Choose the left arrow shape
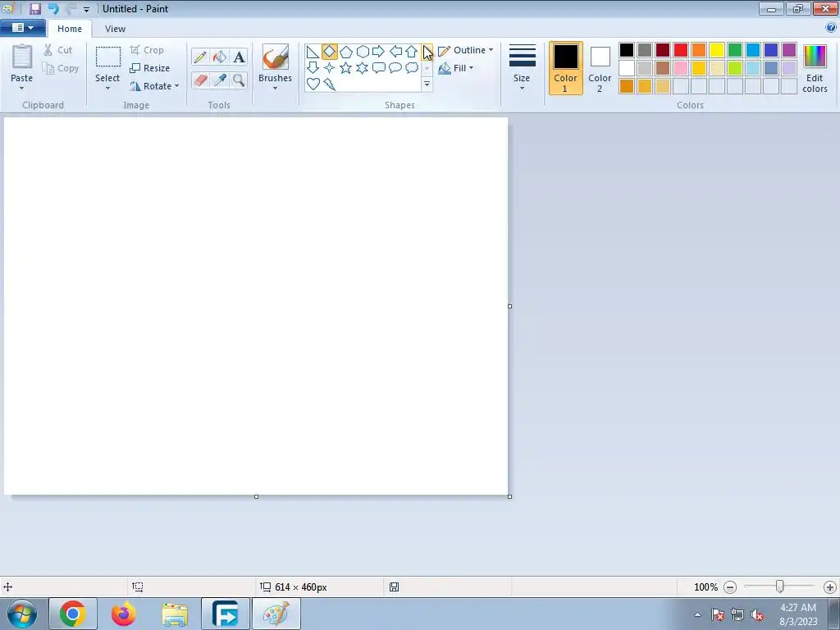The height and width of the screenshot is (630, 840). click(x=395, y=52)
